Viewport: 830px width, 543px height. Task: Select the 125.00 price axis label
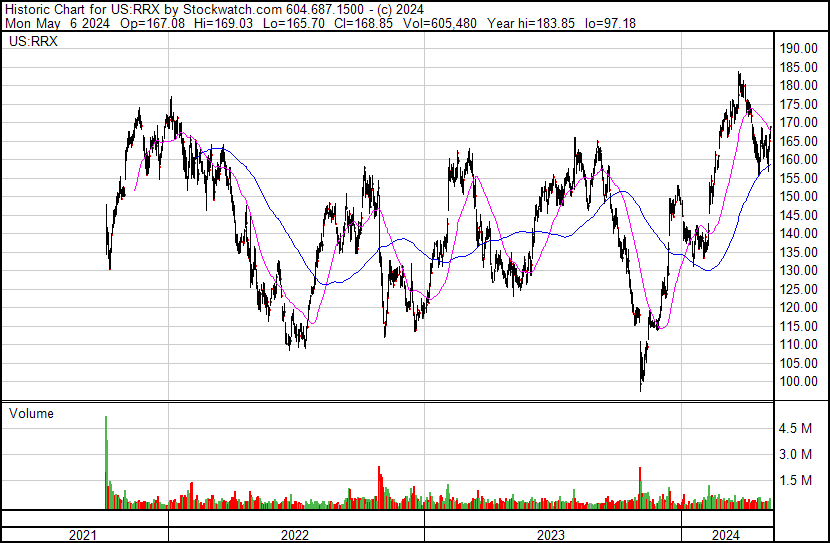pyautogui.click(x=800, y=289)
